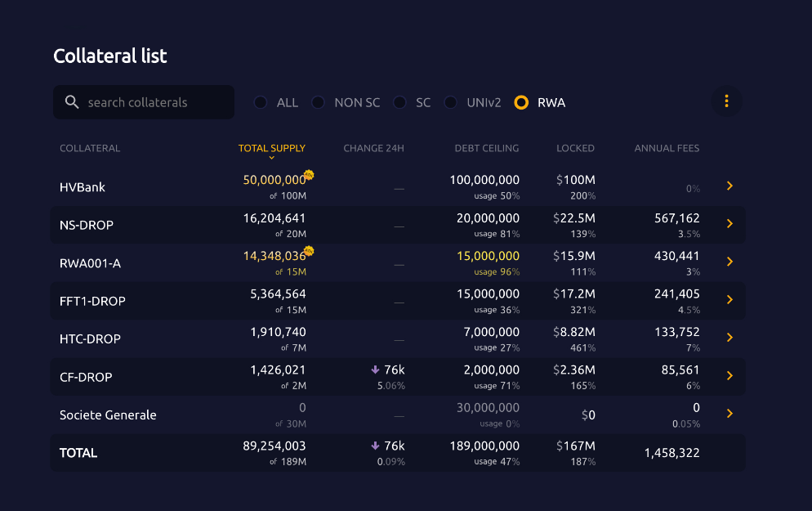Sort by ANNUAL FEES column header
The width and height of the screenshot is (812, 511).
(667, 148)
